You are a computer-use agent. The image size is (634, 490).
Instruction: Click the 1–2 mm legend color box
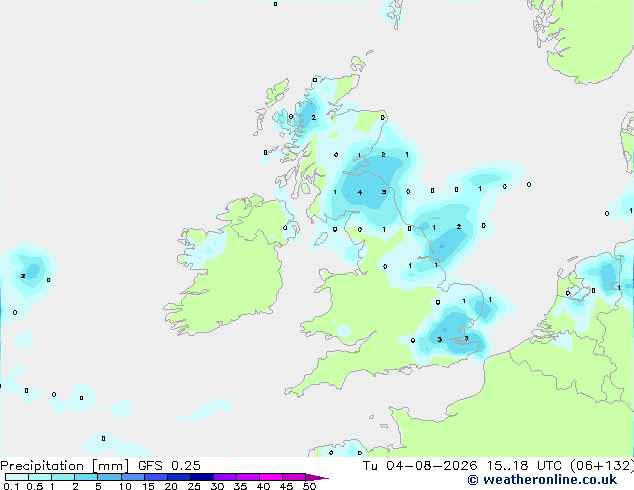coord(63,477)
